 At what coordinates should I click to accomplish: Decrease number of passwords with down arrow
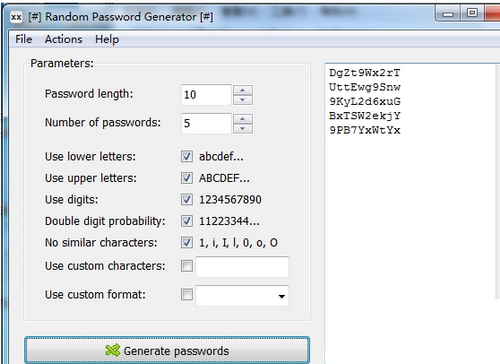(243, 128)
